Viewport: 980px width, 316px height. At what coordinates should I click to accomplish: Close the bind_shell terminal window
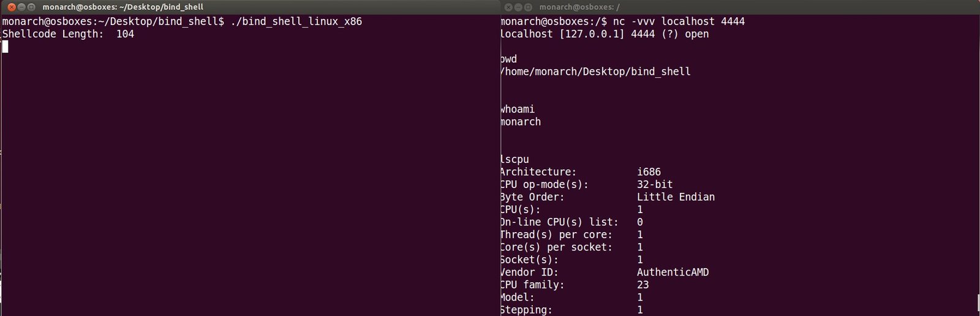[x=11, y=7]
